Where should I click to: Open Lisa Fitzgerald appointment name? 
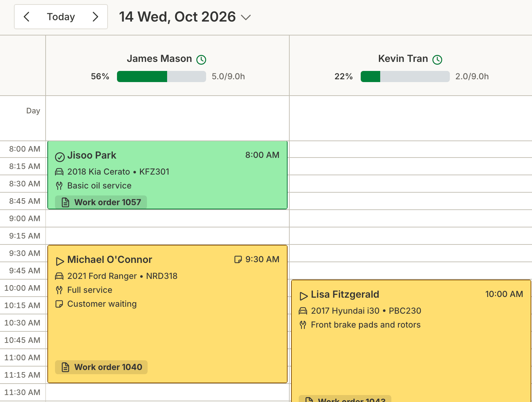tap(345, 294)
